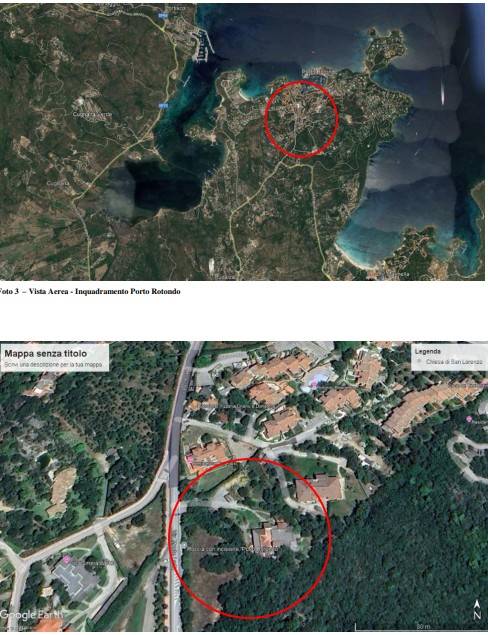Click the map description placeholder text

tap(53, 365)
